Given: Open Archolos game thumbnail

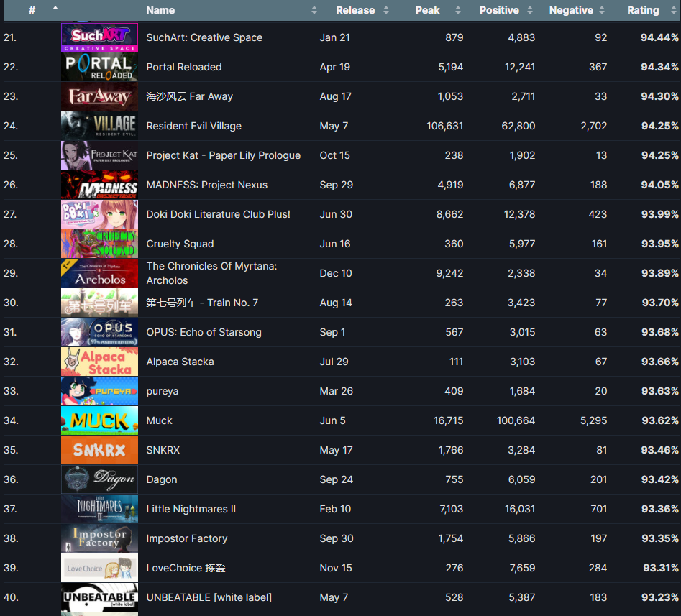Looking at the screenshot, I should (x=99, y=273).
